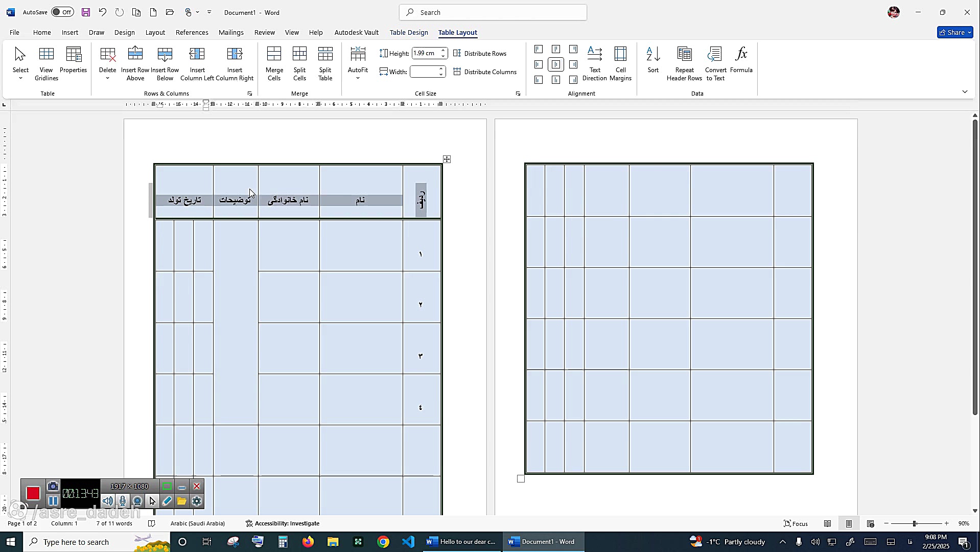Switch to Read Mode view icon
980x552 pixels.
pos(827,523)
